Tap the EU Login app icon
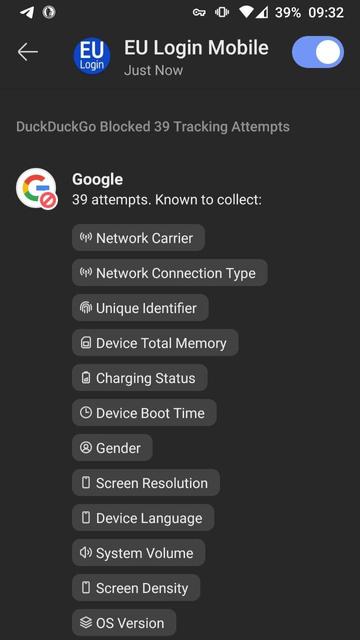360x640 pixels. [92, 56]
